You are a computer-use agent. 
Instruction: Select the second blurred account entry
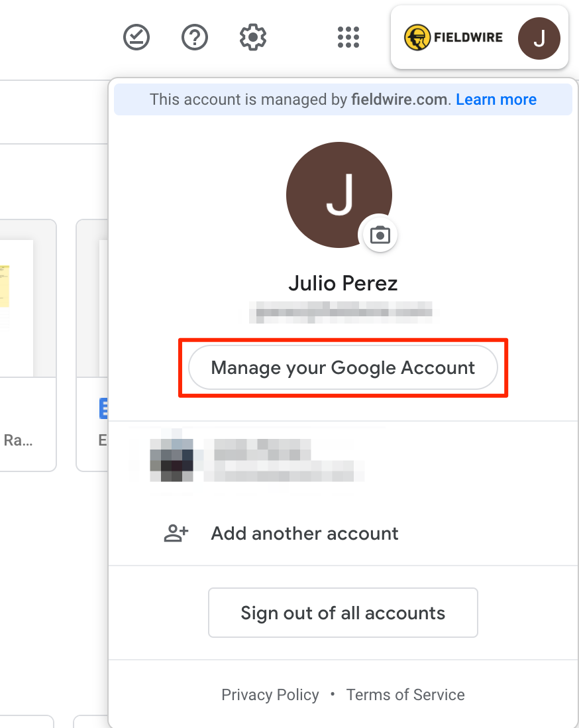click(343, 461)
